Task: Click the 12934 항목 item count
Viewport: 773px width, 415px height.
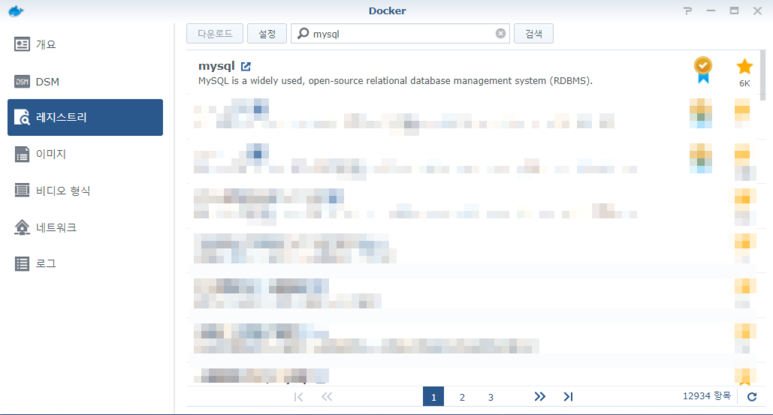Action: tap(706, 396)
